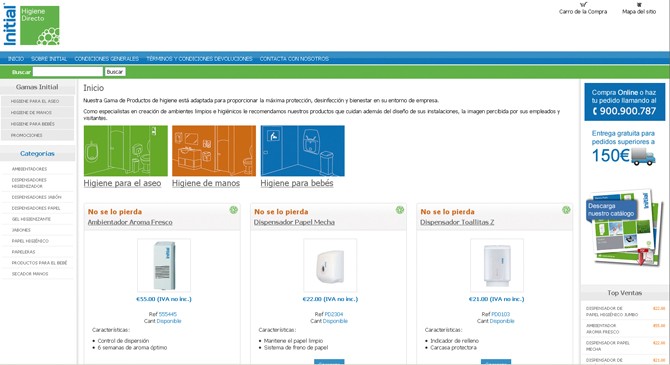Open DISPENSADORES HIGIENIZADOR category
The height and width of the screenshot is (365, 670).
click(x=29, y=183)
